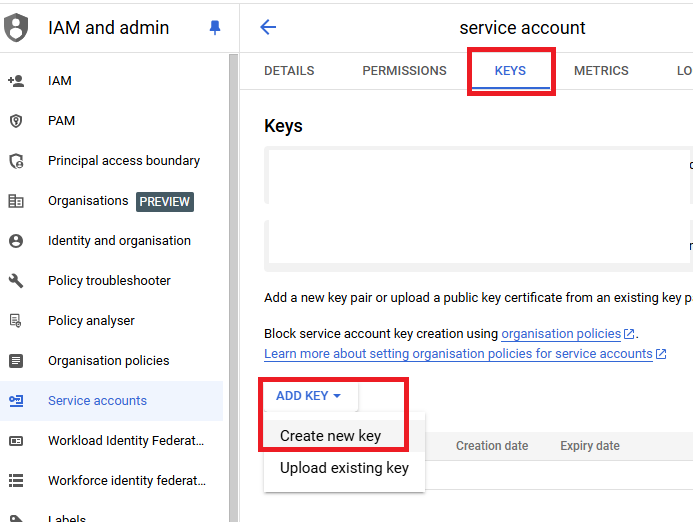Go to the METRICS tab
The width and height of the screenshot is (693, 522).
[601, 71]
